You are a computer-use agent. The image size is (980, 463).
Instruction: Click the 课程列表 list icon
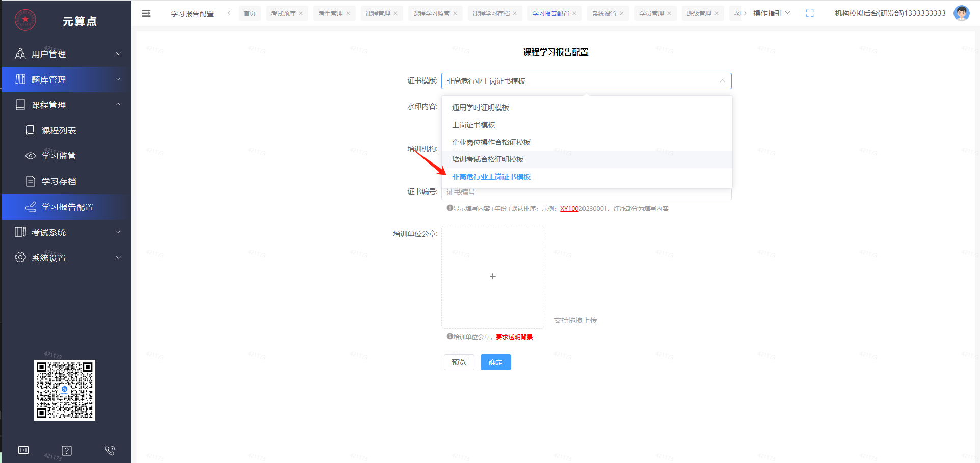31,130
